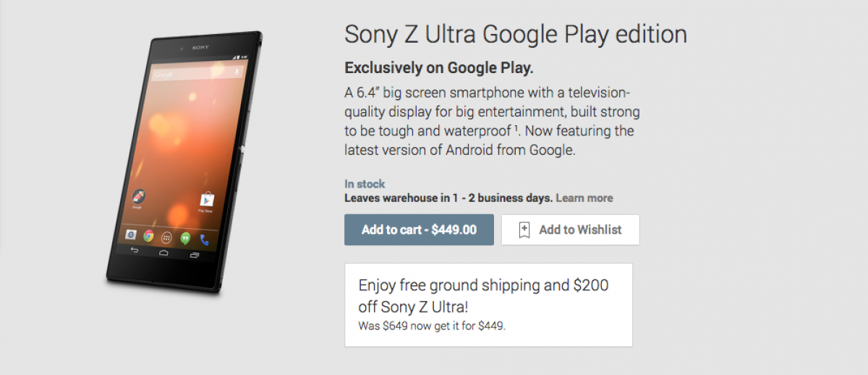Tap the Hangouts icon in the phone dock
868x375 pixels.
tap(185, 237)
